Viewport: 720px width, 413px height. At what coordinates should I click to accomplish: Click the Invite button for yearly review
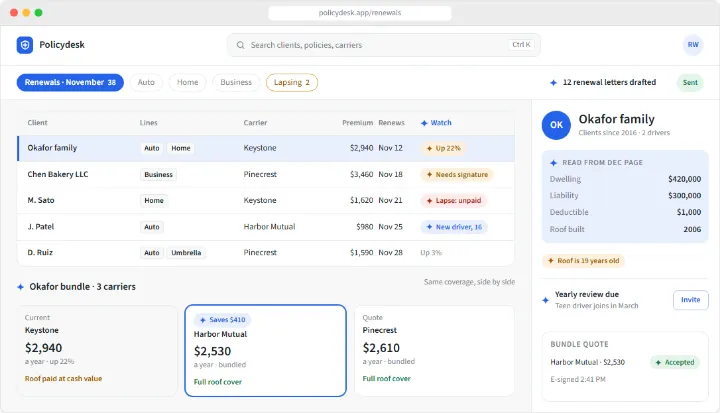(691, 300)
